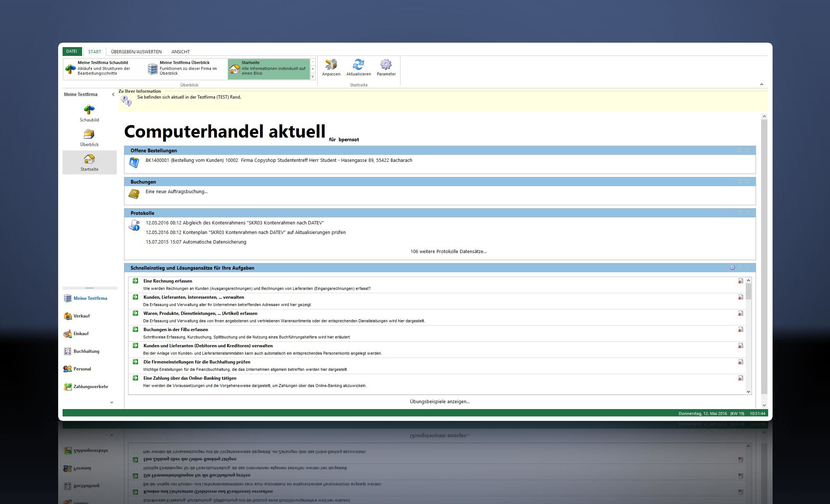Click the Anpassen icon in ribbon
Screen dimensions: 830x504
point(331,65)
